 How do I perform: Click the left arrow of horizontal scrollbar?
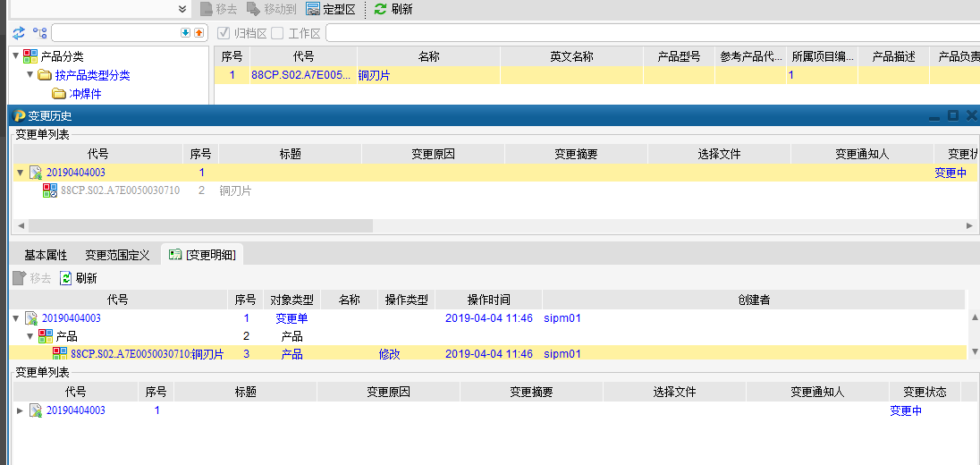tap(21, 225)
